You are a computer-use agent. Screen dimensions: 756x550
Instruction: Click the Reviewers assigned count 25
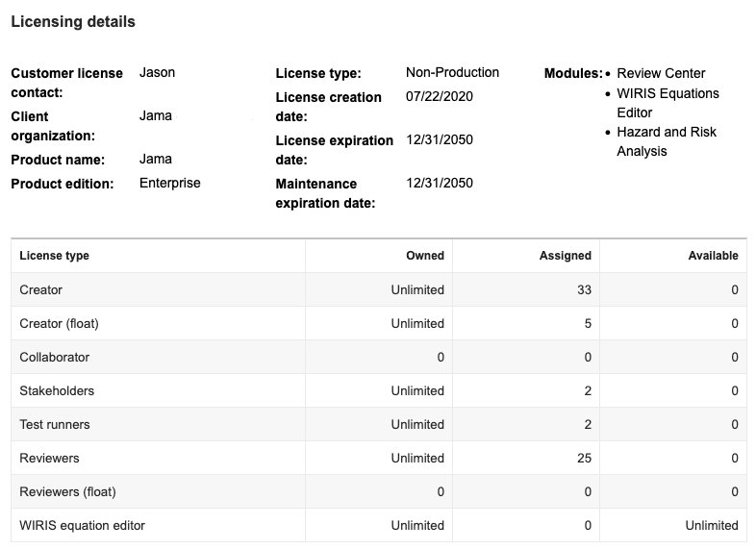point(585,459)
